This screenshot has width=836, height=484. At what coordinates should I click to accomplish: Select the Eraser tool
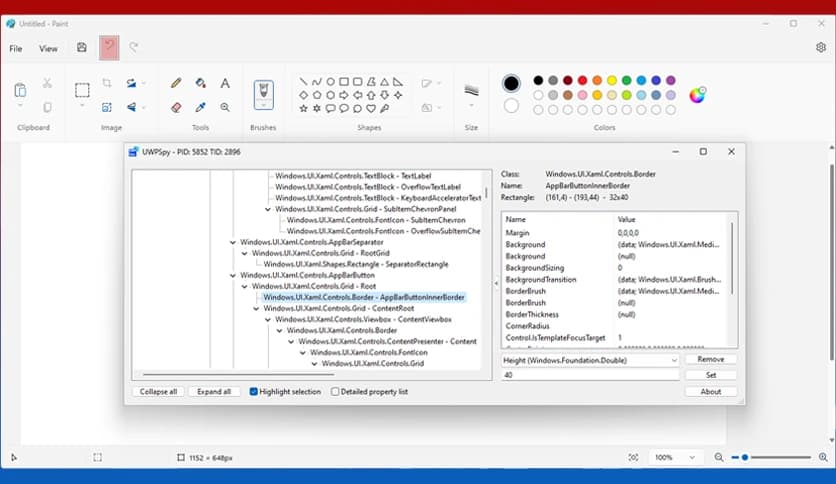pyautogui.click(x=176, y=107)
